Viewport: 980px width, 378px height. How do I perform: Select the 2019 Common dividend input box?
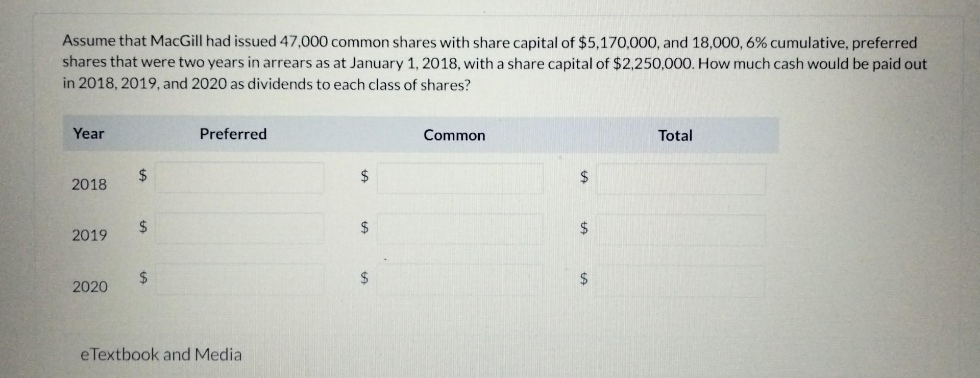point(460,229)
